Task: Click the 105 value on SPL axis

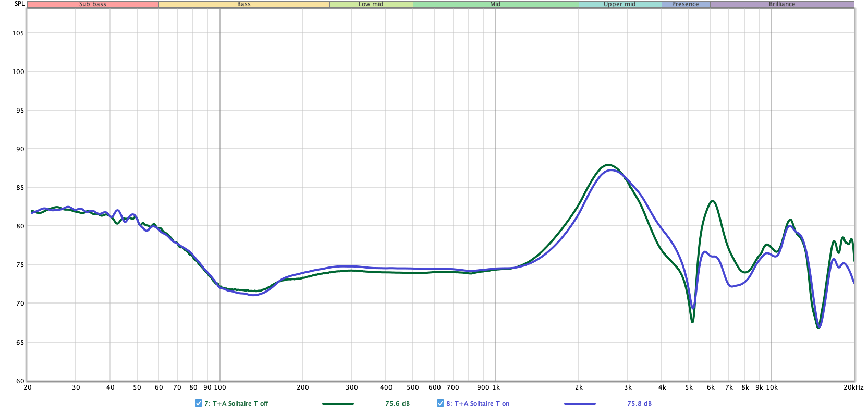Action: (x=18, y=33)
